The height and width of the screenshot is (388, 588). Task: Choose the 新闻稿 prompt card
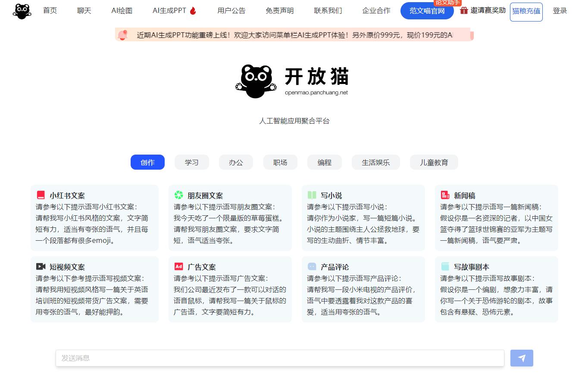497,217
